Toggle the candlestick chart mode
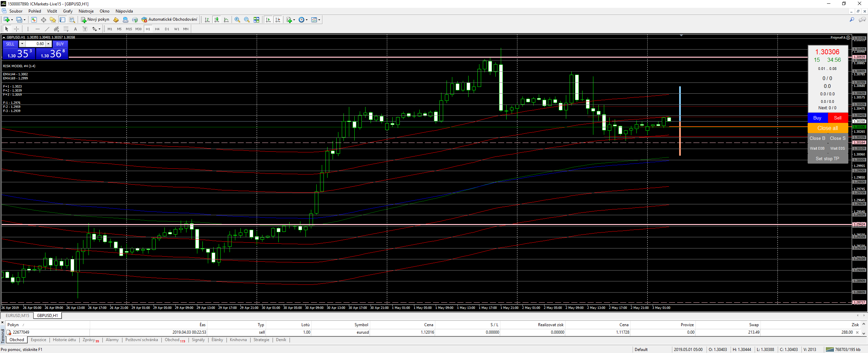The height and width of the screenshot is (353, 868). point(216,20)
